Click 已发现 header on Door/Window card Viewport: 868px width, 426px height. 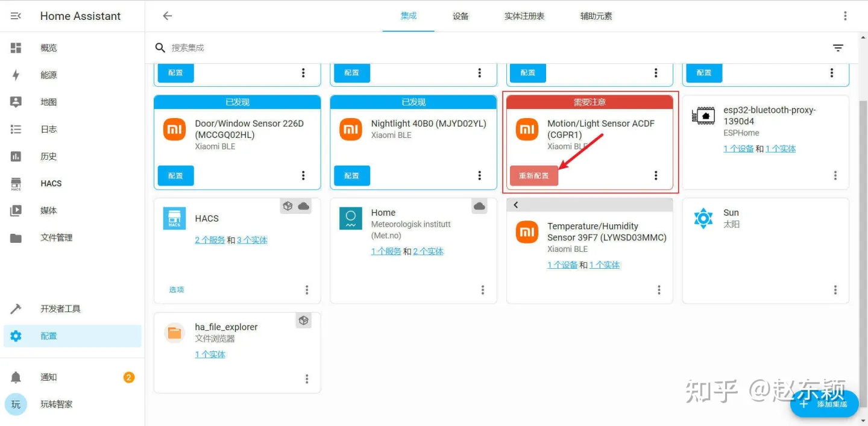237,102
